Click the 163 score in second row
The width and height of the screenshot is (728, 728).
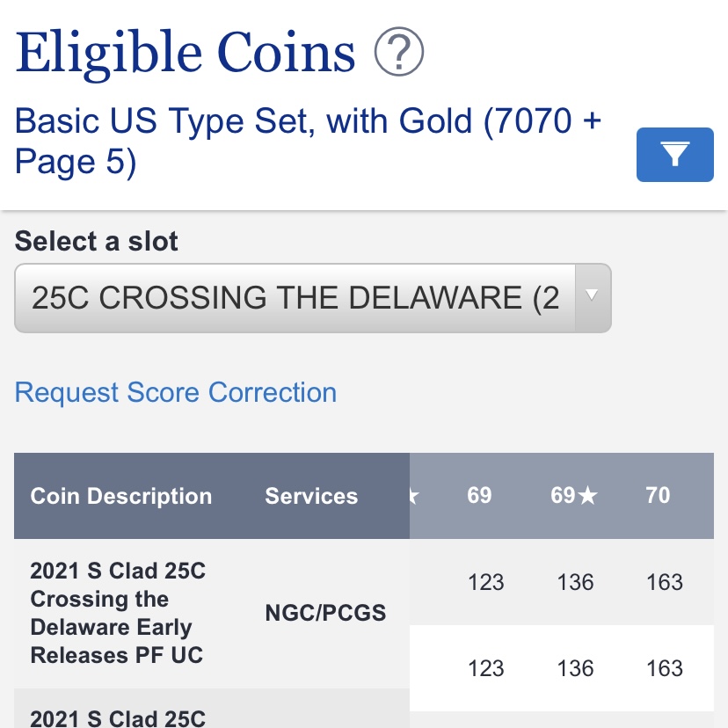pos(664,668)
